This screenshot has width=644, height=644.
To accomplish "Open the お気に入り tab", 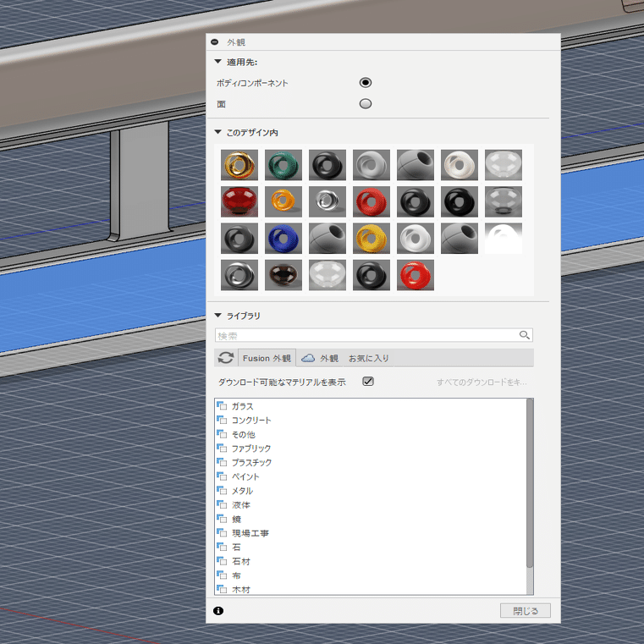I will coord(368,358).
